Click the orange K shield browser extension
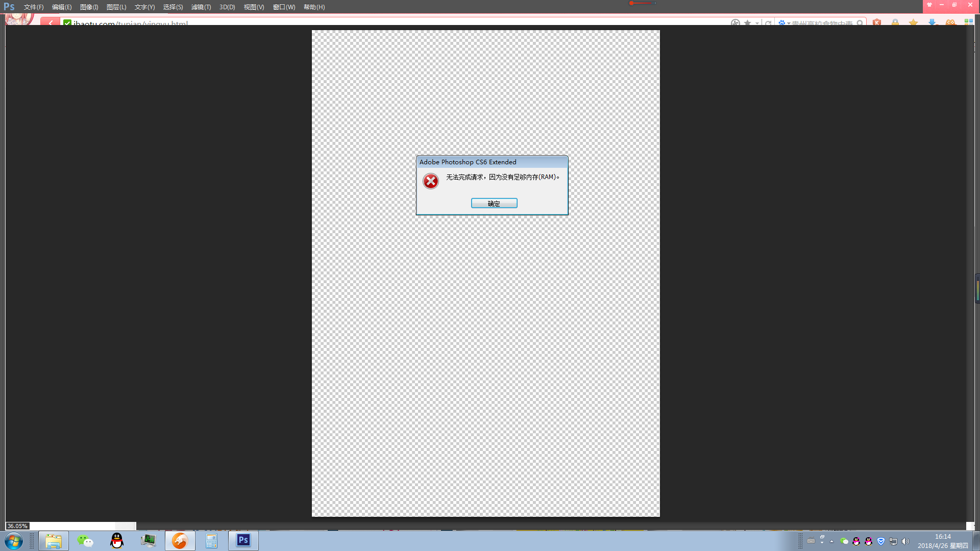 [x=877, y=22]
